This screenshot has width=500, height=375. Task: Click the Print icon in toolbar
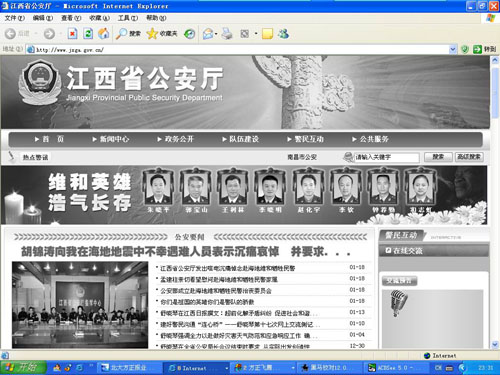point(227,33)
